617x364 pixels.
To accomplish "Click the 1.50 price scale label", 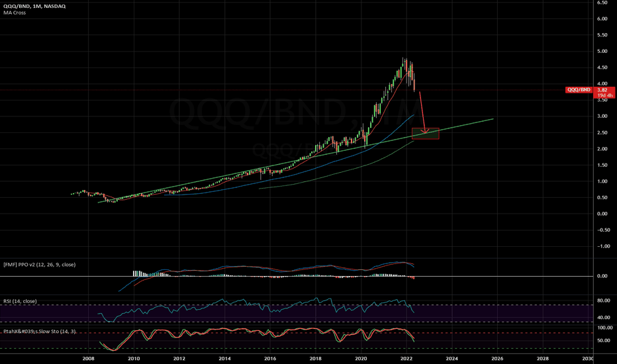I will pyautogui.click(x=602, y=165).
